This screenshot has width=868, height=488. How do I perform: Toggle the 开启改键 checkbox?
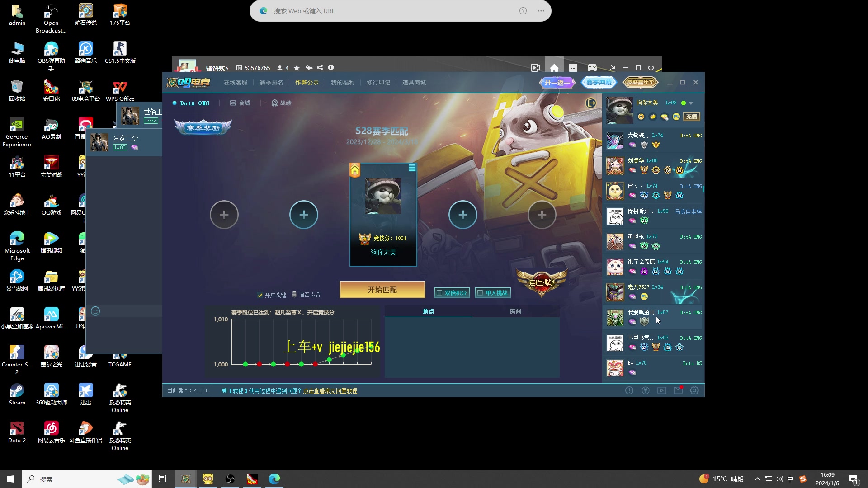point(260,295)
